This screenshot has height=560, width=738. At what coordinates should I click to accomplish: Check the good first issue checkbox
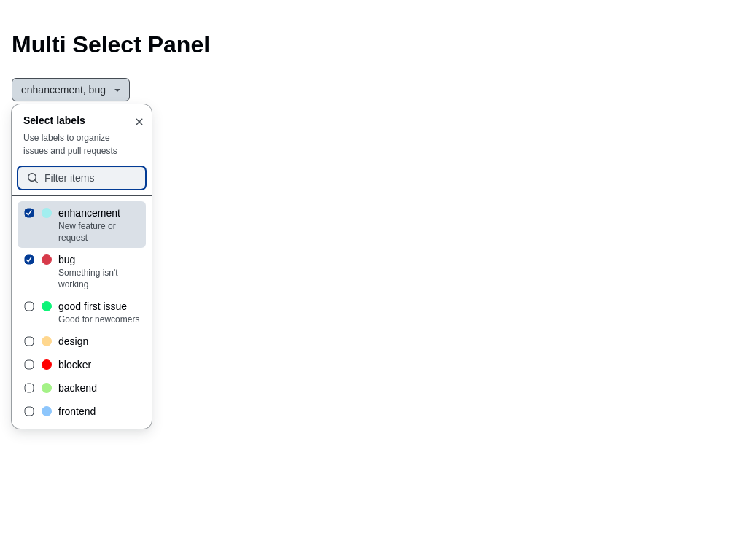29,306
